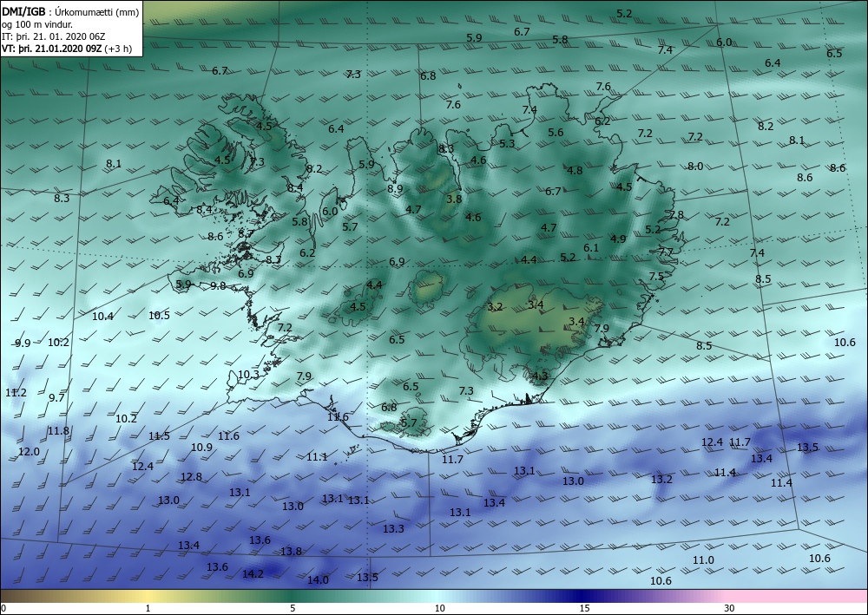
Task: Click the 7.8 value on the east coast
Action: [x=676, y=215]
